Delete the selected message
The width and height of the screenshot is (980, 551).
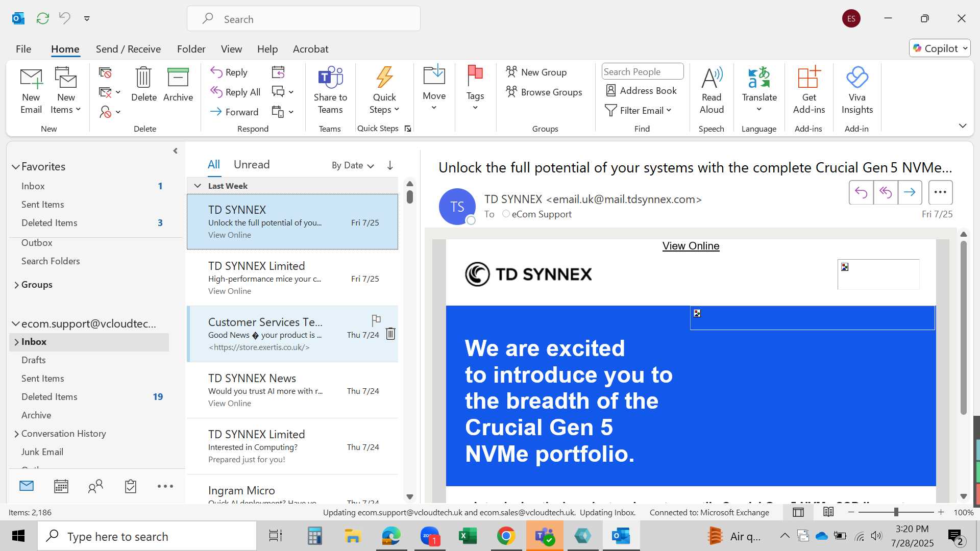point(143,85)
